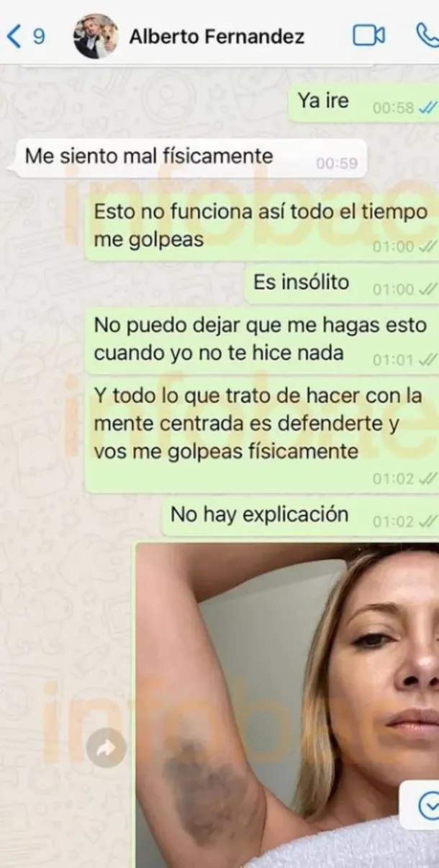Select the "No hay explicación" message
Screen dimensions: 439x868
tap(301, 516)
